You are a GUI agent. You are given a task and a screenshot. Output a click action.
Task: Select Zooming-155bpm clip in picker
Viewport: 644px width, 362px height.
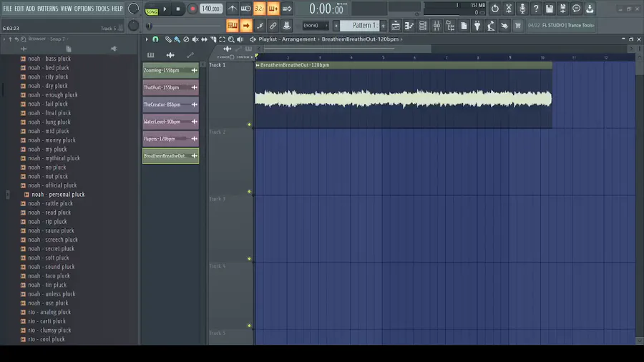click(x=170, y=71)
